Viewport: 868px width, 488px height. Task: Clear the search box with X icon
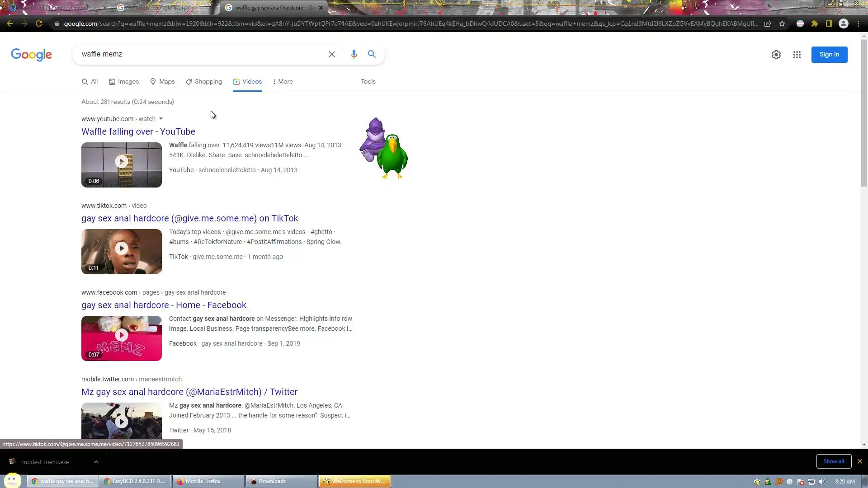pyautogui.click(x=331, y=54)
